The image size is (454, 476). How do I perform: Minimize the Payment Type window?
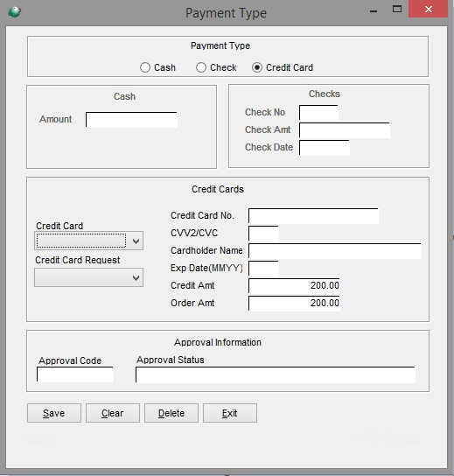click(x=374, y=10)
